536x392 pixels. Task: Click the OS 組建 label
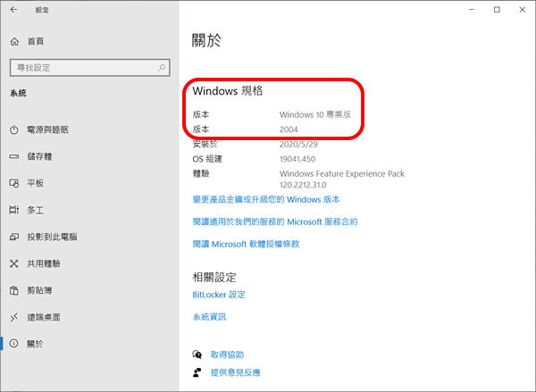(207, 159)
